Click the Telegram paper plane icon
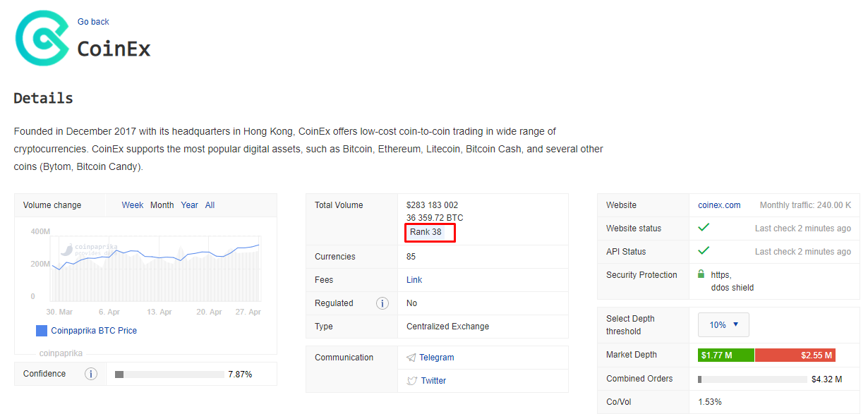 [411, 358]
